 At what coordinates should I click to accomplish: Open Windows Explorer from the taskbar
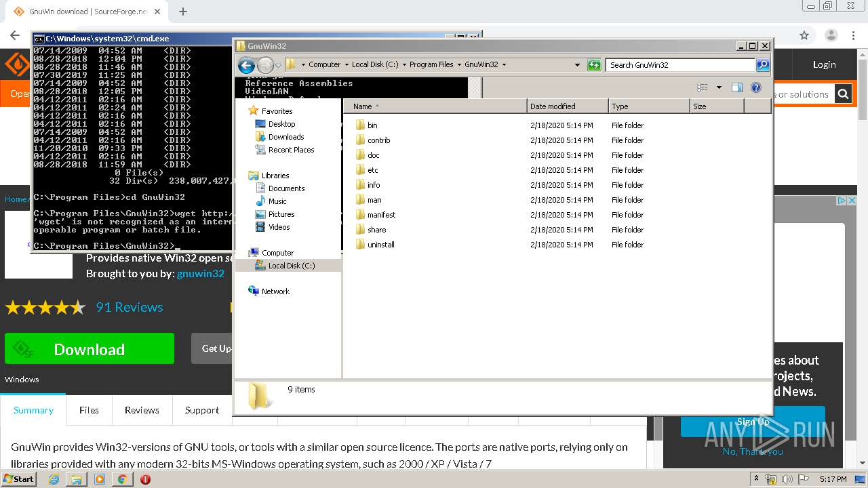click(77, 479)
